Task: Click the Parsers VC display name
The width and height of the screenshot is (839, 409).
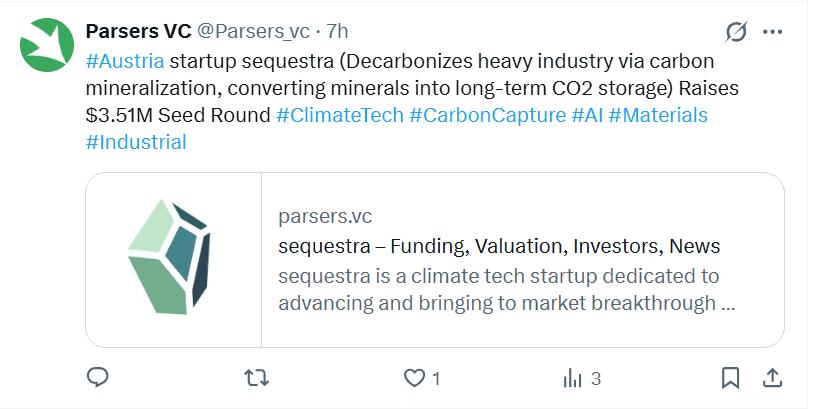Action: click(x=140, y=32)
